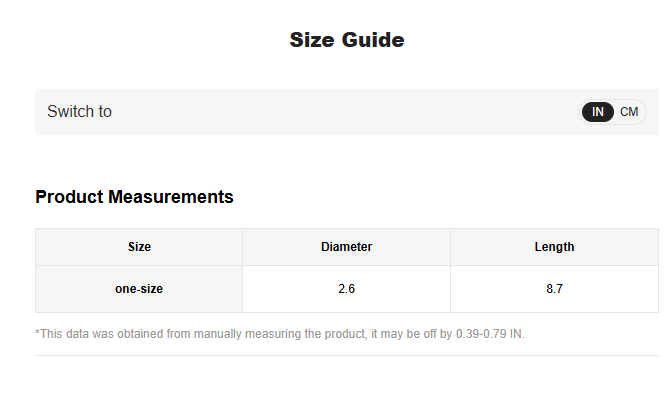Click the 'Switch to' label
Screen dimensions: 665x417
click(79, 112)
